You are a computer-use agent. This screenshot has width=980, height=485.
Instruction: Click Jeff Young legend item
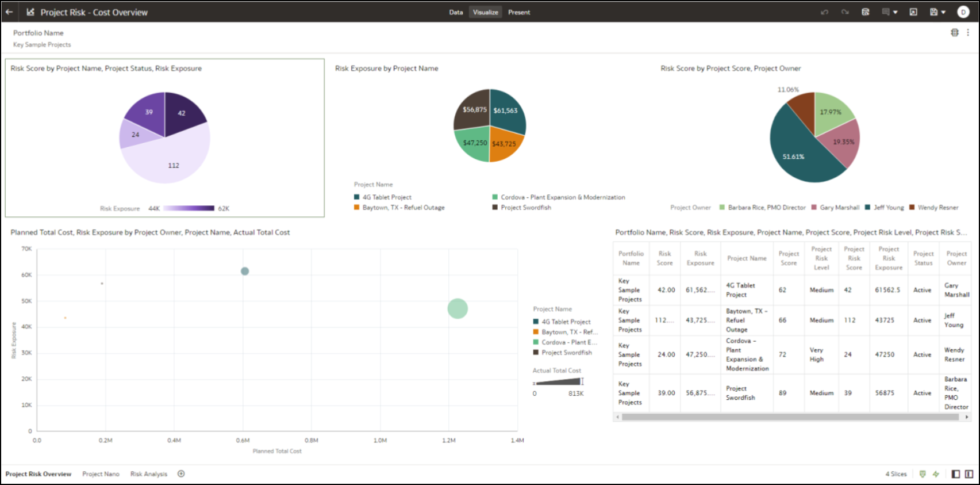coord(885,208)
